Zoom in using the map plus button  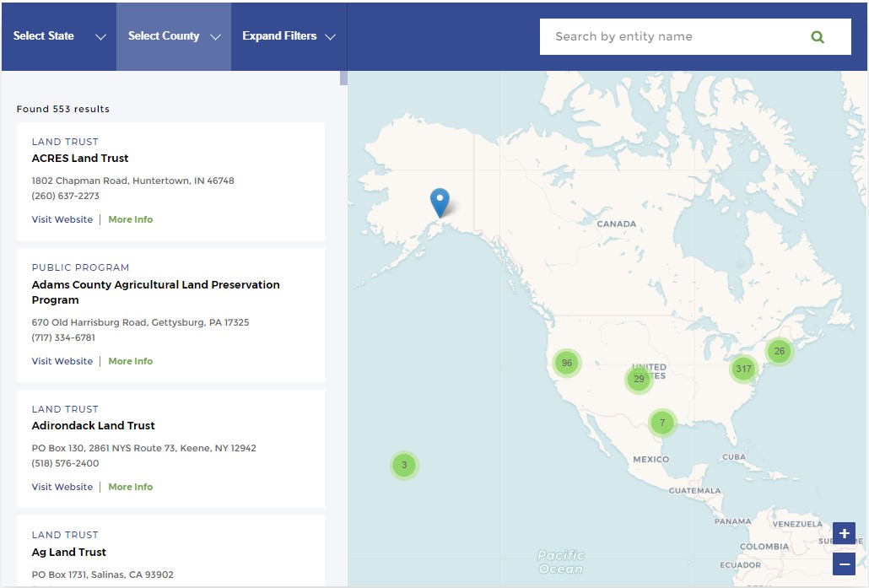point(844,533)
